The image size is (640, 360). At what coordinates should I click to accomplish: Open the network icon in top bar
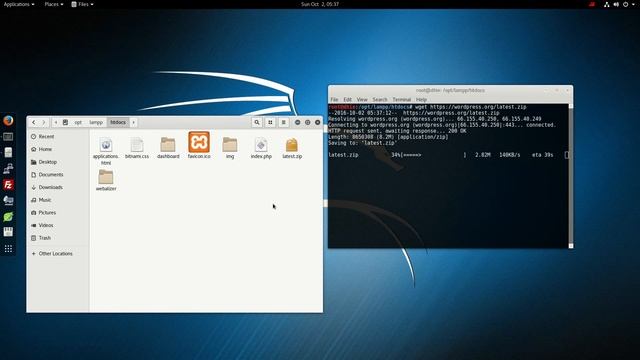click(x=607, y=4)
